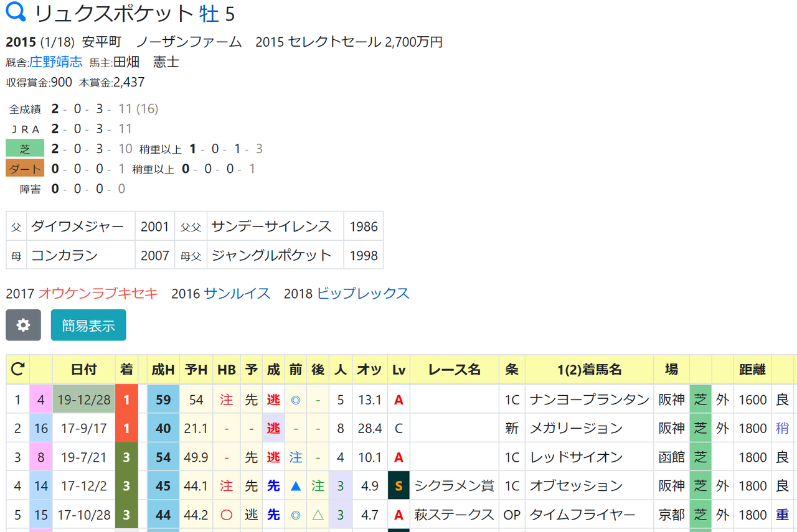Click the 京都 venue cell

(x=672, y=515)
